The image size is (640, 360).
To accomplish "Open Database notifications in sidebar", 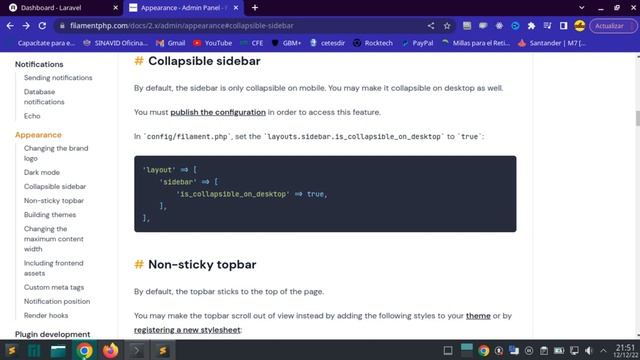I will point(44,97).
